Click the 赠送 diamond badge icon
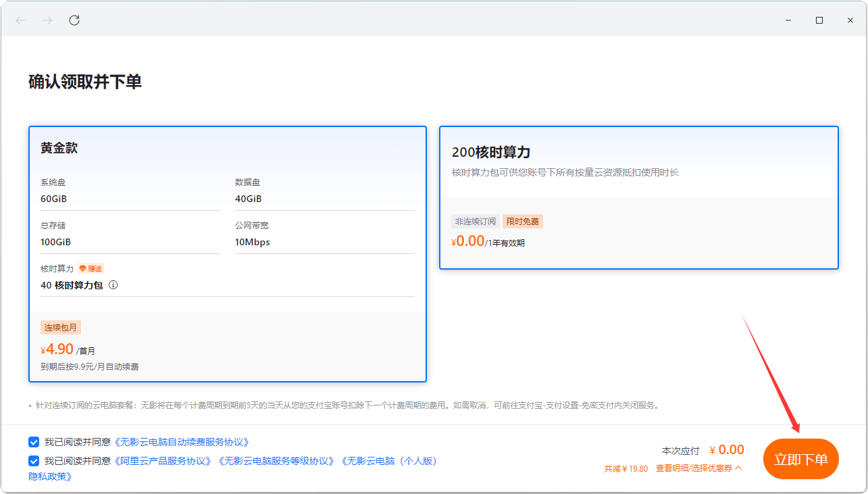The image size is (868, 494). [x=83, y=268]
